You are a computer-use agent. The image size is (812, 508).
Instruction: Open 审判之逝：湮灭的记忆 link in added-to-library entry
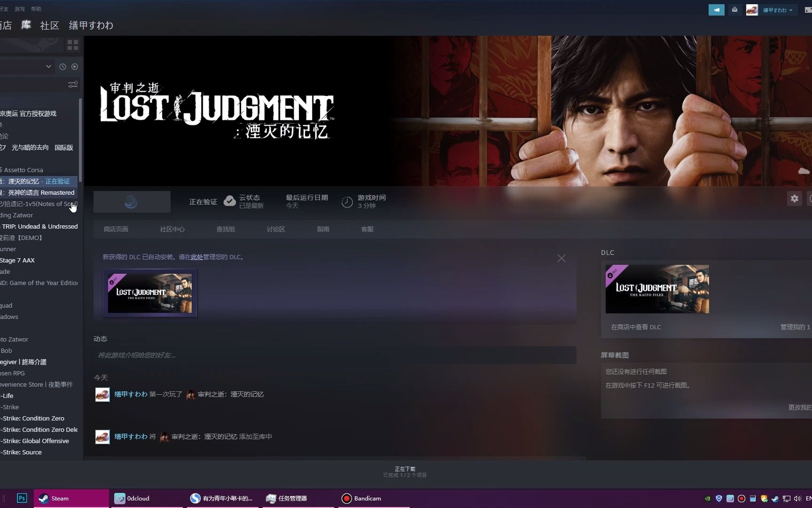[204, 437]
